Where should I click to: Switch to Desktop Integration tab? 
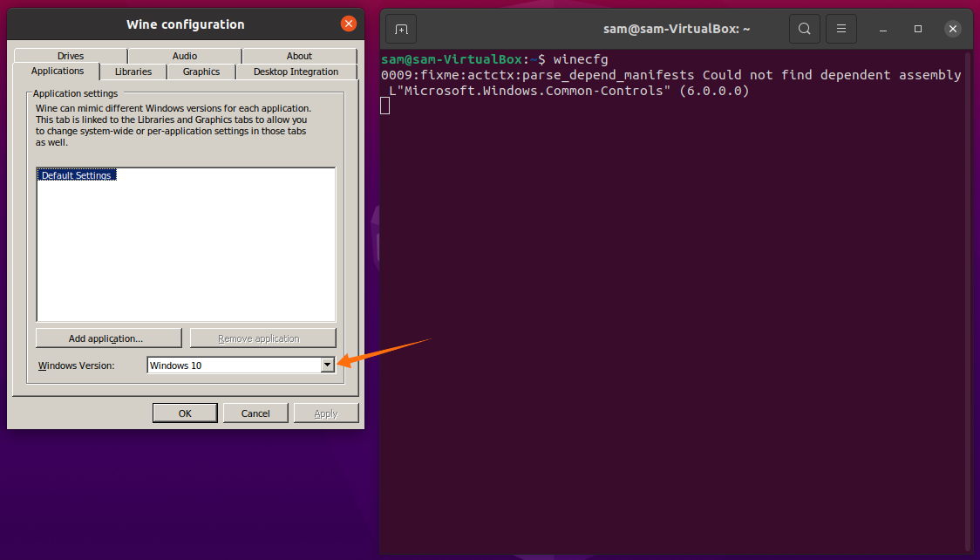(296, 72)
